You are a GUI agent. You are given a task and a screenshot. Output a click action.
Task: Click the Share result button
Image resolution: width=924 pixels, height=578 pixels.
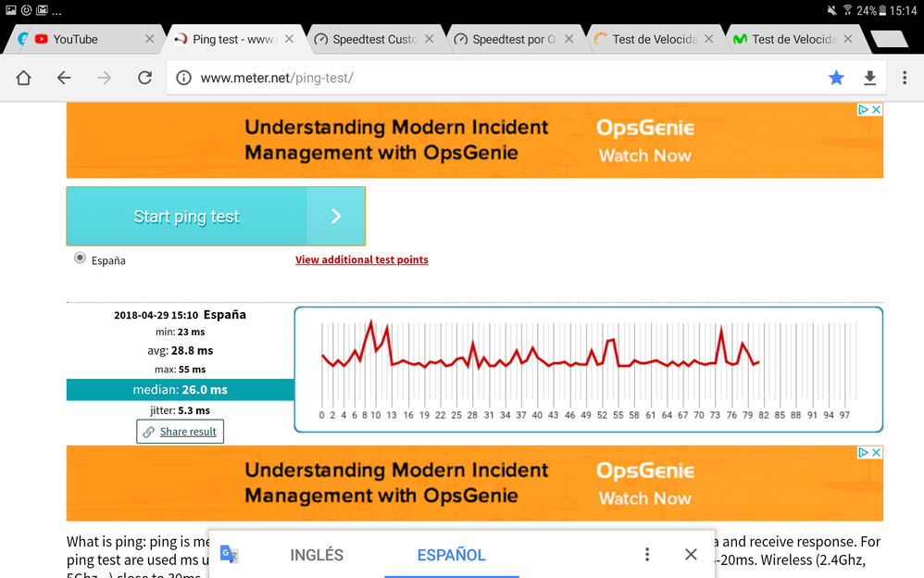(180, 432)
